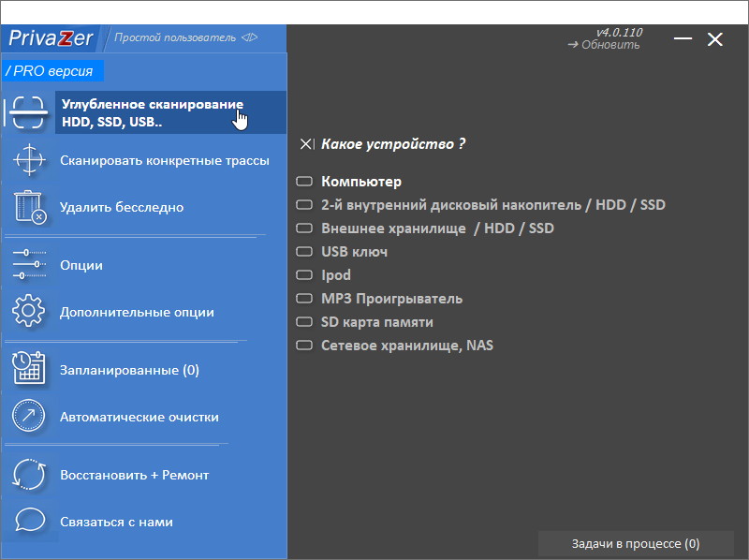Select 2-й внутренний дисковый накопитель option
This screenshot has height=560, width=749.
pyautogui.click(x=480, y=205)
